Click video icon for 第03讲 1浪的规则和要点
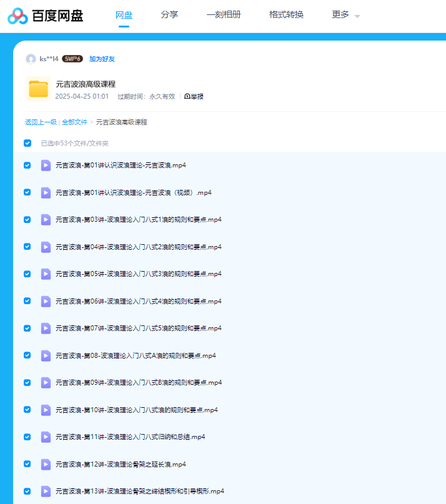446x504 pixels. 46,220
